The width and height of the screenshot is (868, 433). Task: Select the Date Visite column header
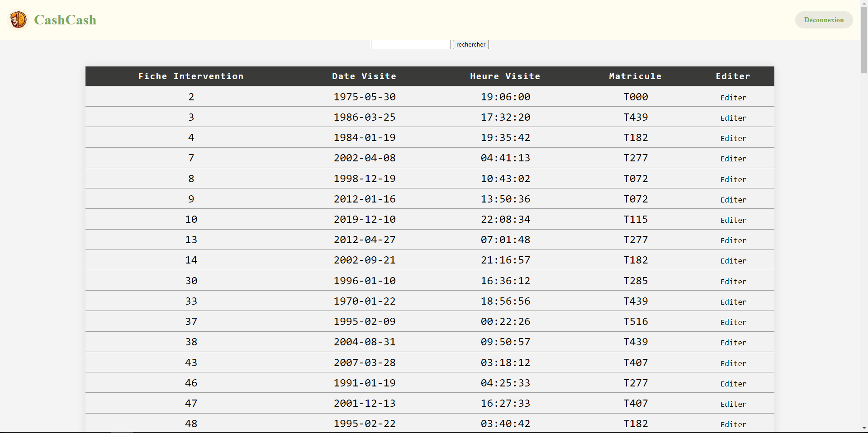coord(364,76)
